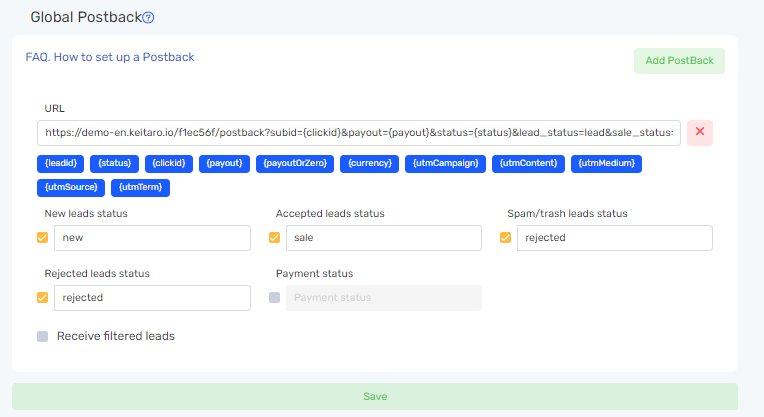Image resolution: width=764 pixels, height=417 pixels.
Task: Insert the {utmCampaign} macro tag
Action: click(445, 164)
